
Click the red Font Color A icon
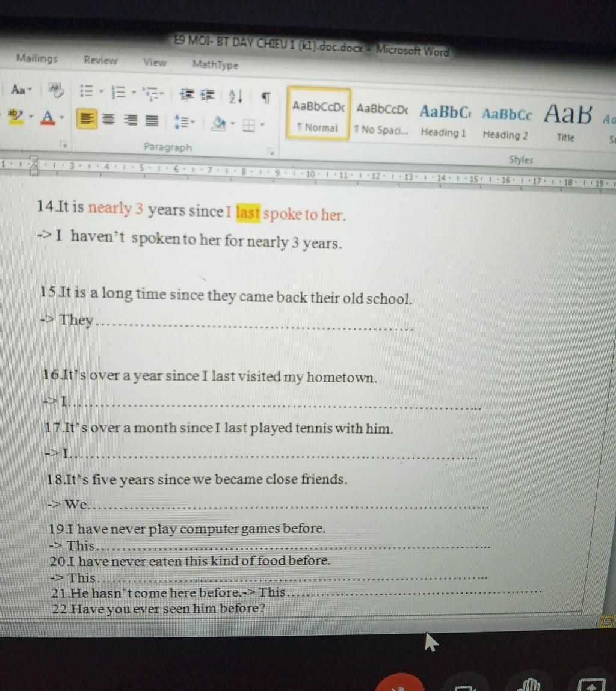pyautogui.click(x=48, y=118)
